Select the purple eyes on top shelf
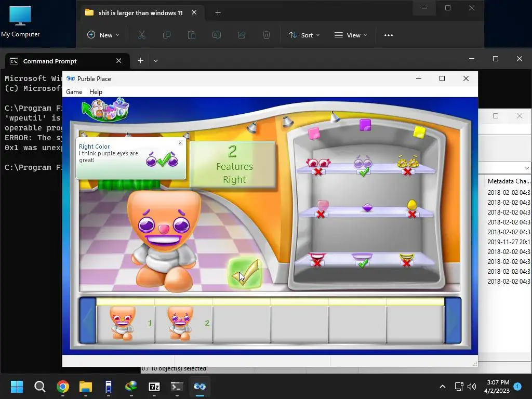The image size is (532, 399). [363, 162]
